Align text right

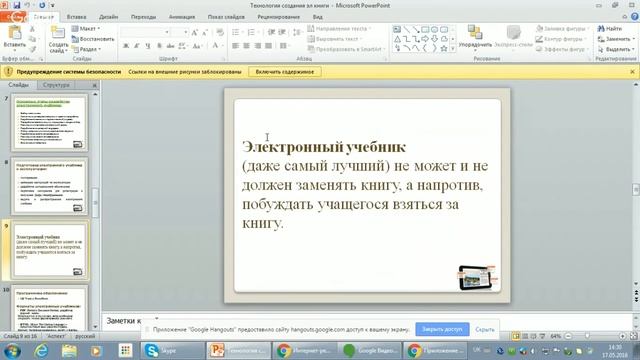click(x=258, y=46)
